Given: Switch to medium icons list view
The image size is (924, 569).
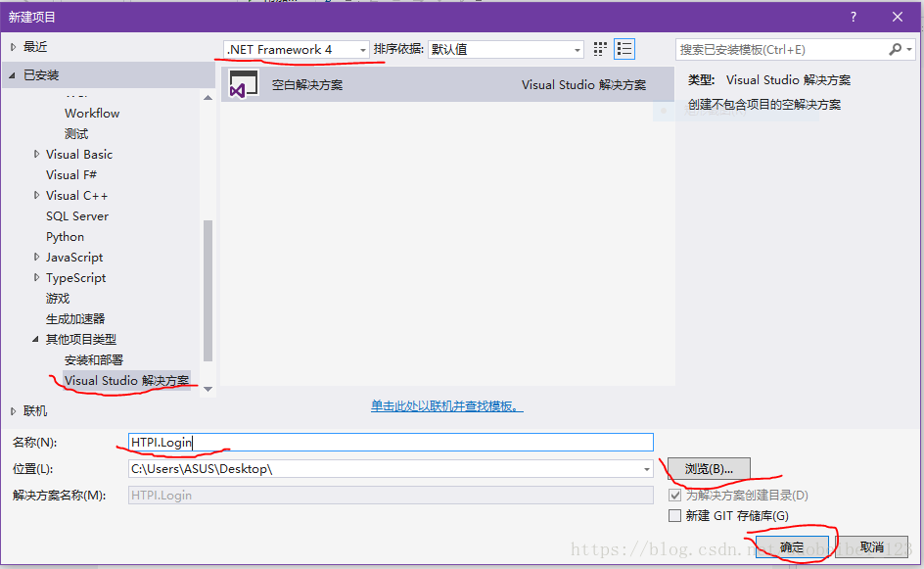Looking at the screenshot, I should [624, 49].
